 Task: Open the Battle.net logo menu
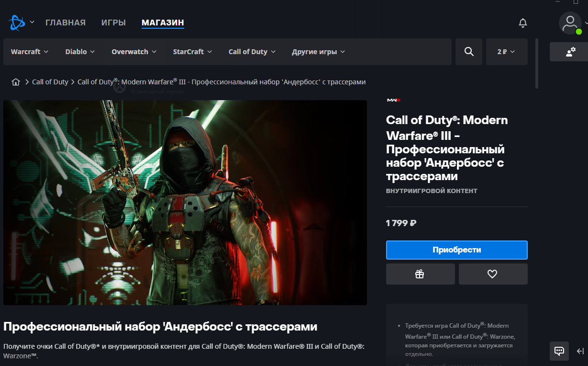click(17, 22)
